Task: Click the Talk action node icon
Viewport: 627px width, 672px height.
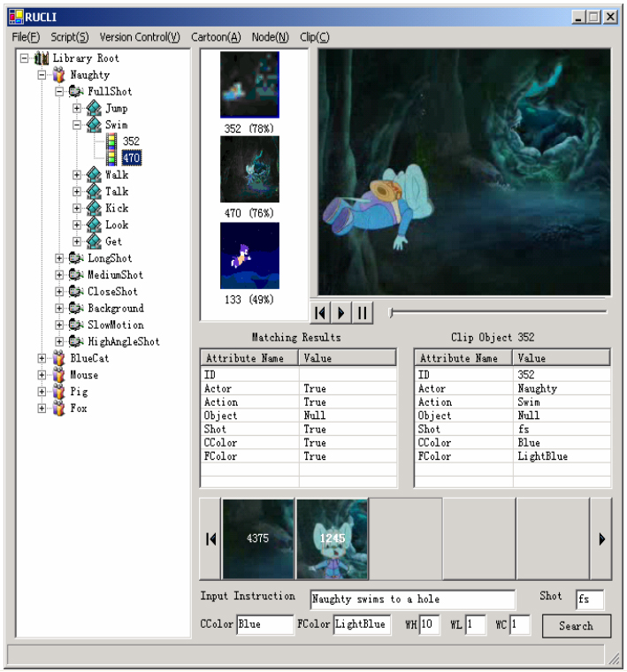Action: click(94, 192)
